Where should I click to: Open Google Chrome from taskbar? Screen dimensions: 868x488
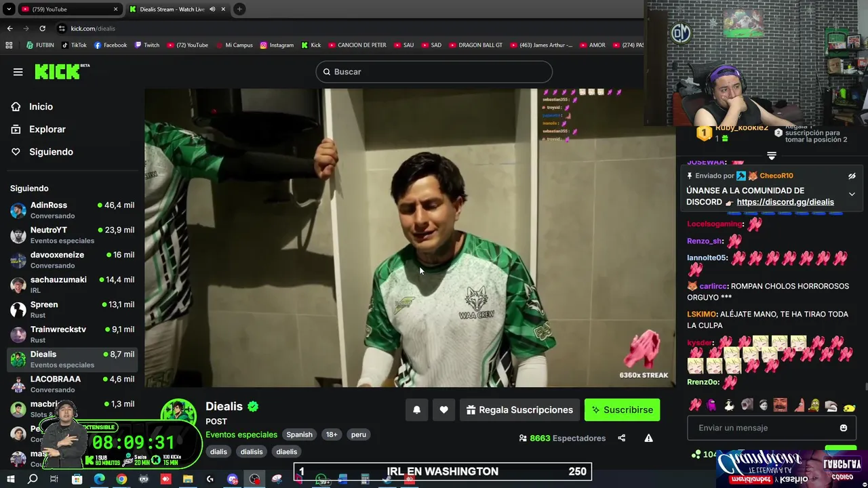click(x=121, y=479)
